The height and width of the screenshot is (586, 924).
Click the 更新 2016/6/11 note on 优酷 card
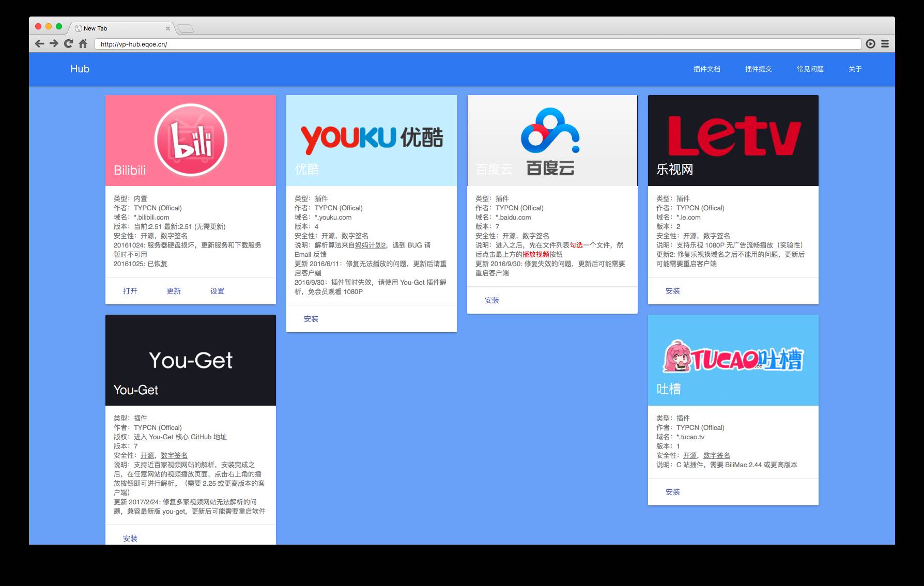[371, 269]
